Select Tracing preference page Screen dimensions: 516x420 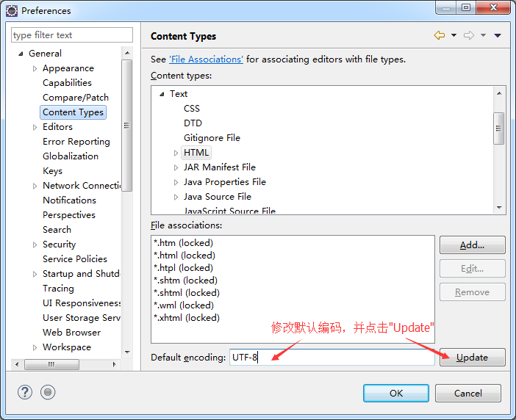(x=58, y=289)
